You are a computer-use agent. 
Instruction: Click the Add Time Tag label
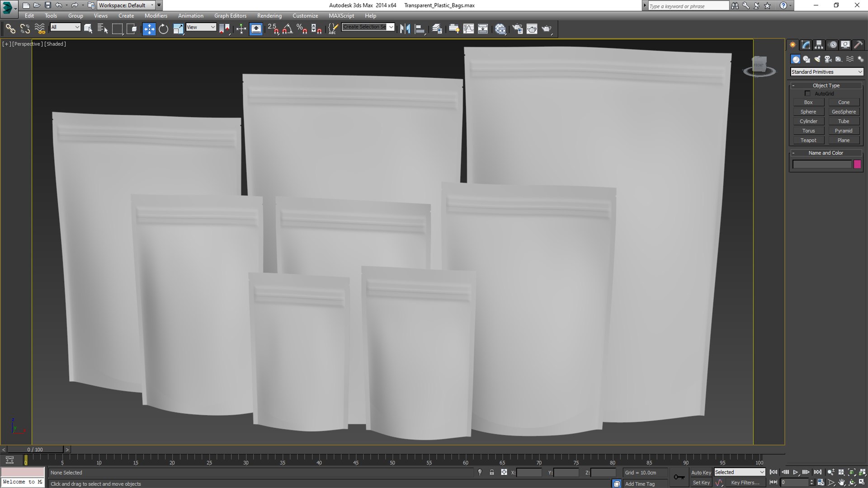640,484
